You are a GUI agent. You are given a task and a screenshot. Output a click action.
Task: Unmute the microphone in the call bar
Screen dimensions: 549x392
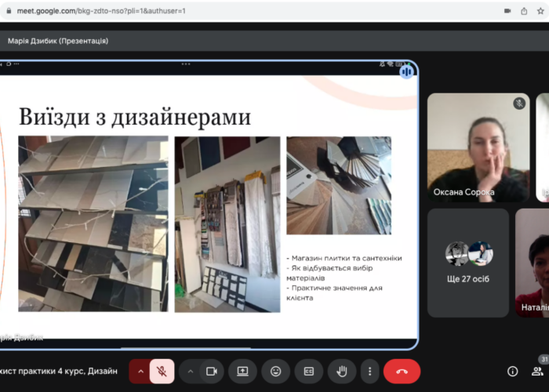tap(162, 371)
